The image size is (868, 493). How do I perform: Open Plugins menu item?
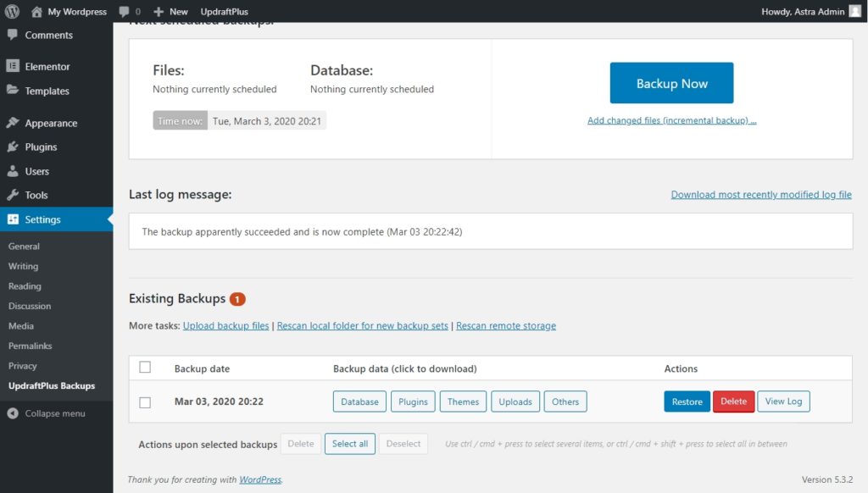[41, 147]
